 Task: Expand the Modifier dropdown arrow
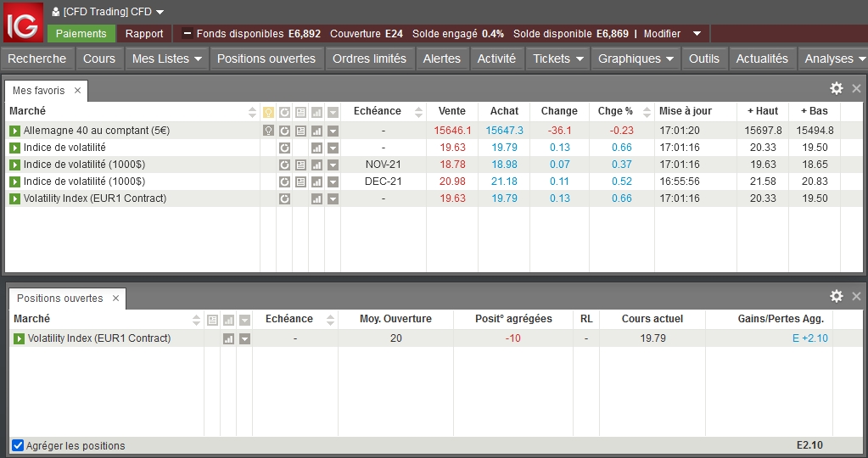click(697, 34)
